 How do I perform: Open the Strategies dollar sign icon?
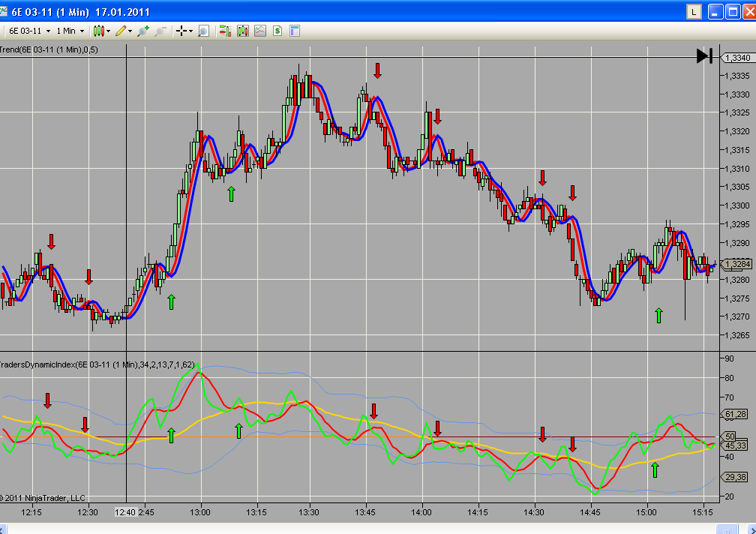[x=277, y=31]
